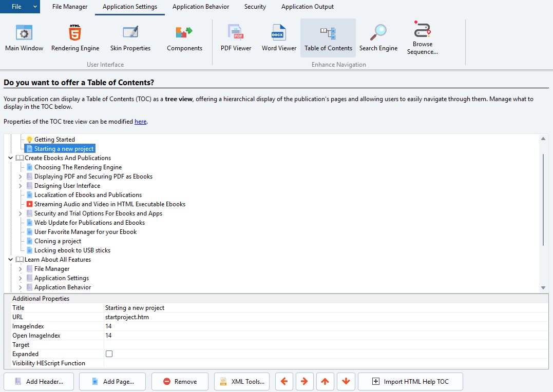Move TOC item up with arrow button
The width and height of the screenshot is (553, 392).
click(325, 381)
